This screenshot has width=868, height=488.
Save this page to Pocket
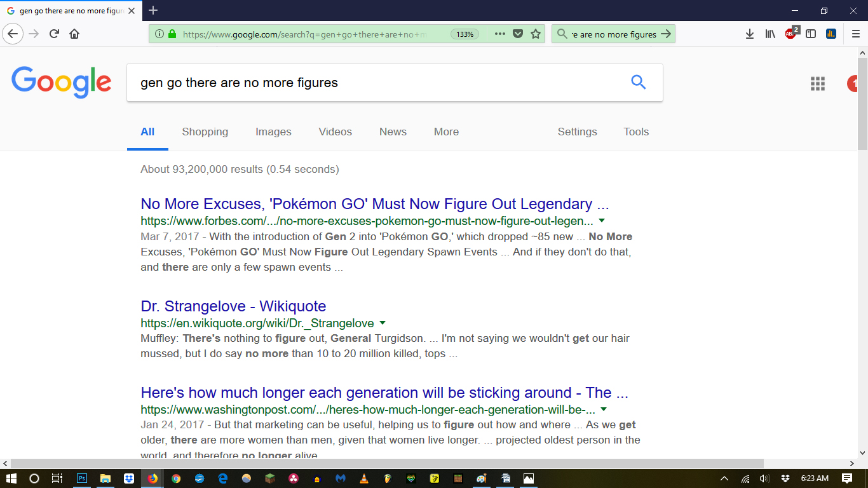518,34
